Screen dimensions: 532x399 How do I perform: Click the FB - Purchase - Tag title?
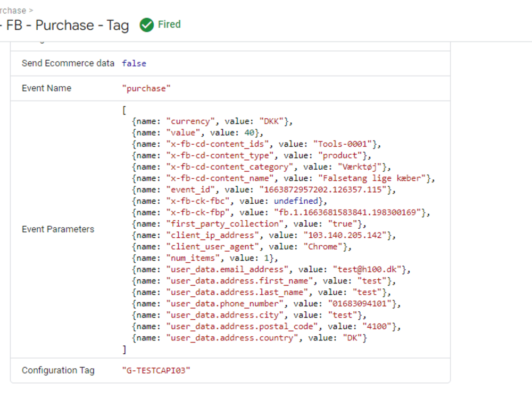click(x=64, y=25)
